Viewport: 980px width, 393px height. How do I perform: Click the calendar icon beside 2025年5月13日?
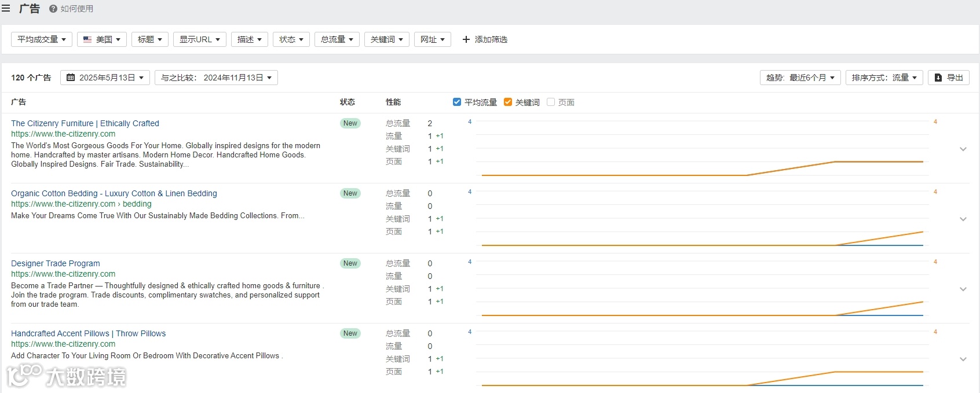coord(71,78)
